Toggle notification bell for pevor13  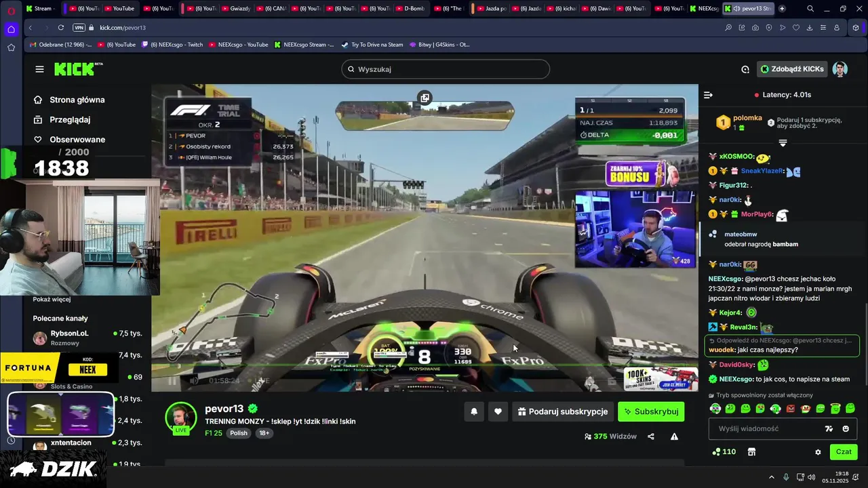[x=474, y=411]
